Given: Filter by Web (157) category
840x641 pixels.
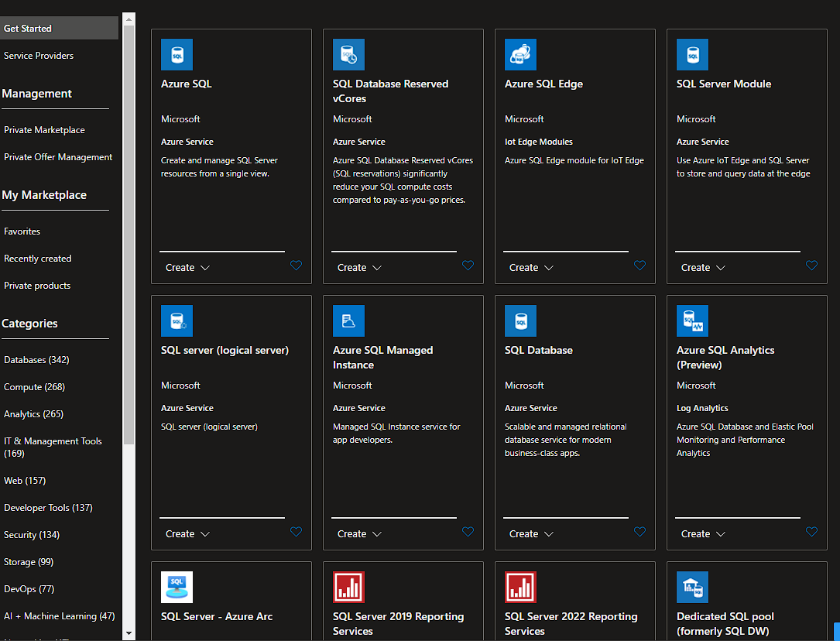Looking at the screenshot, I should point(25,480).
